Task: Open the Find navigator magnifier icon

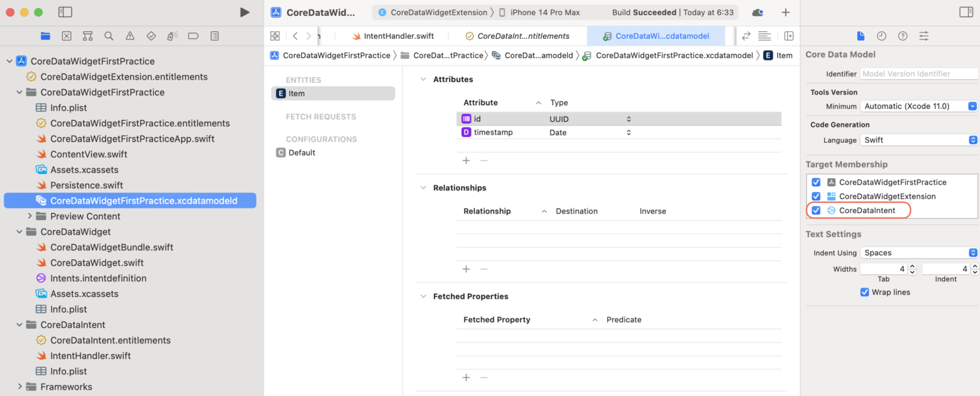Action: pos(109,36)
